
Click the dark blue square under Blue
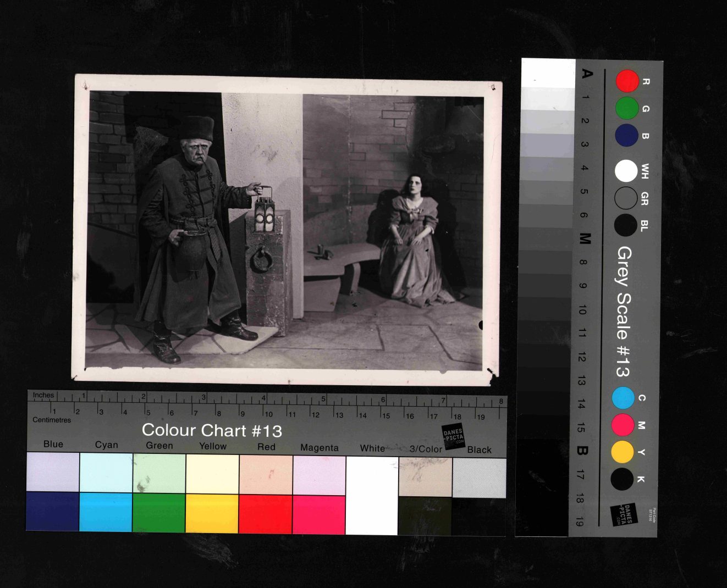(53, 511)
